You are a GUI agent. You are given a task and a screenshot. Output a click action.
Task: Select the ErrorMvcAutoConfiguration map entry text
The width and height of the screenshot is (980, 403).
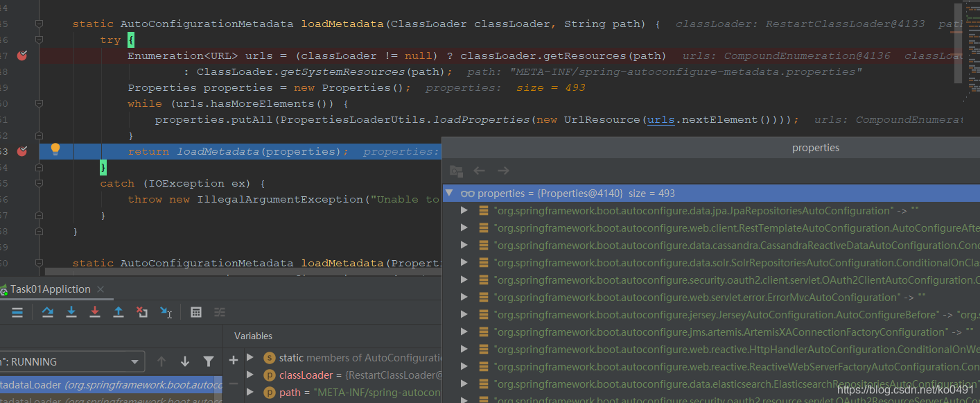[710, 297]
